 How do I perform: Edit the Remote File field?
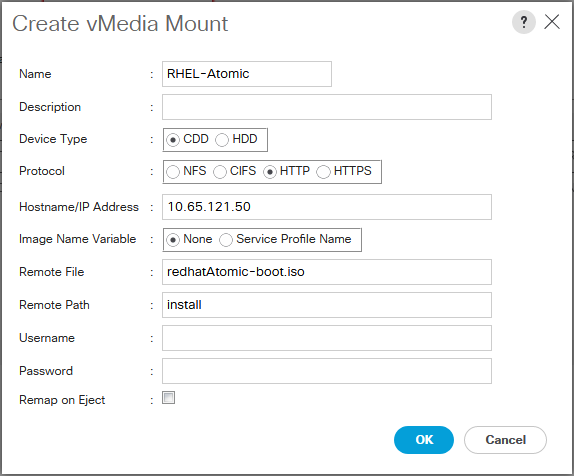[x=327, y=272]
